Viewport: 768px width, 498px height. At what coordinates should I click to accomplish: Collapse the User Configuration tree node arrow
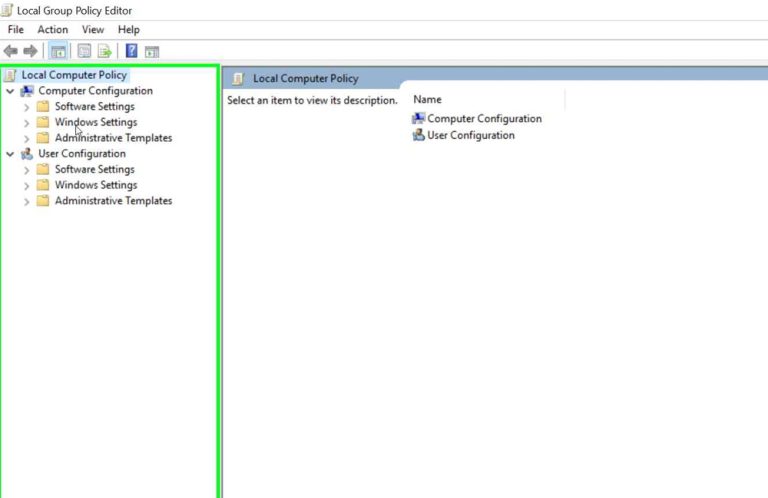[x=10, y=154]
